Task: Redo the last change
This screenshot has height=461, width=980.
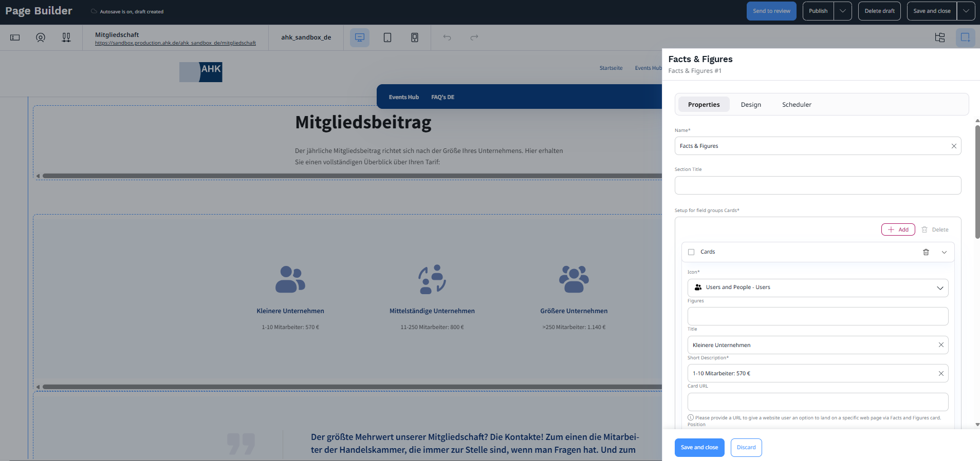Action: point(474,37)
